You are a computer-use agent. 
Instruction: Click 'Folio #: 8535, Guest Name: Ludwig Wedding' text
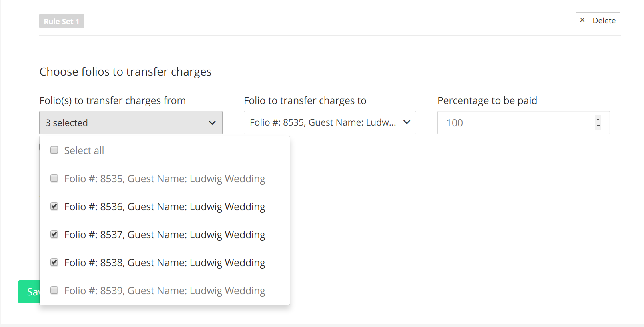165,179
